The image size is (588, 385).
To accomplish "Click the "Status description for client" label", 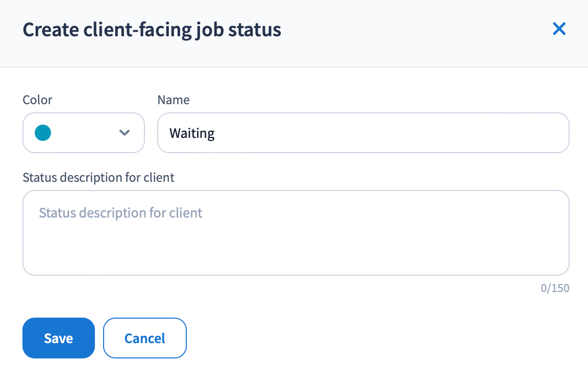I will tap(99, 177).
